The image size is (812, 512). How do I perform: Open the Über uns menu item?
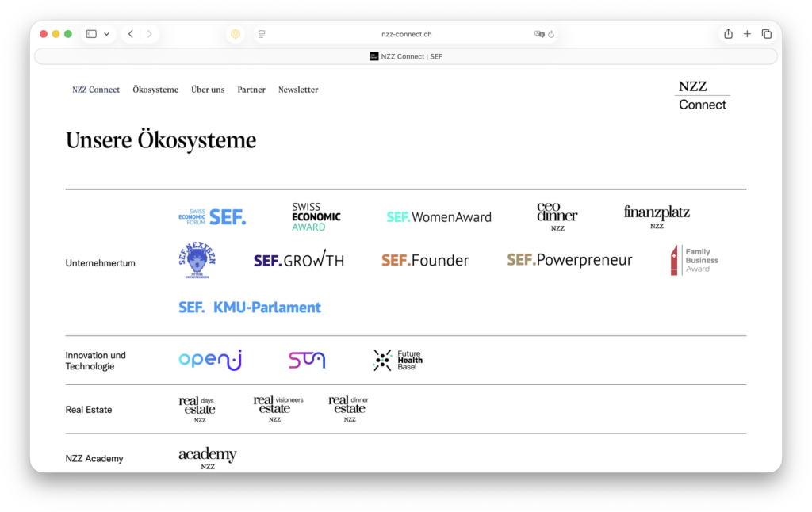coord(208,90)
